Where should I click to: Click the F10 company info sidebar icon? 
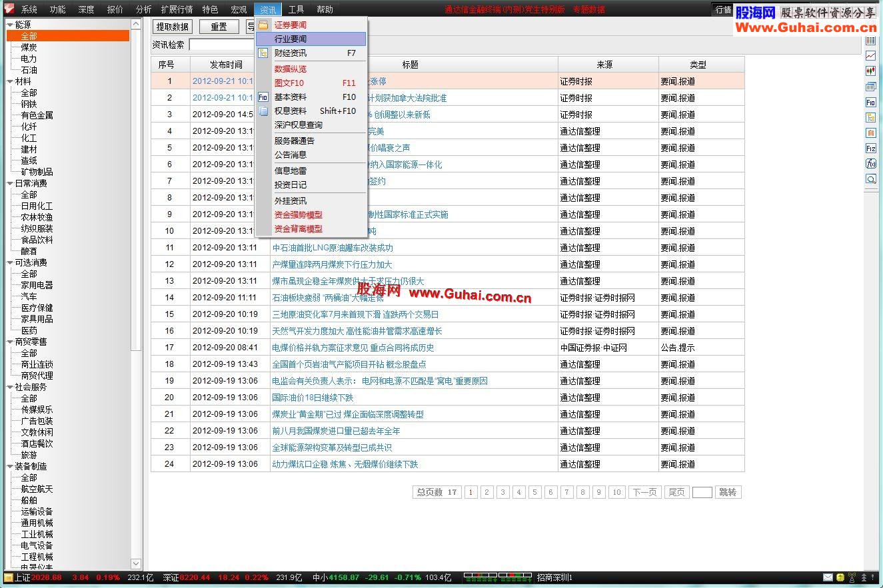870,103
